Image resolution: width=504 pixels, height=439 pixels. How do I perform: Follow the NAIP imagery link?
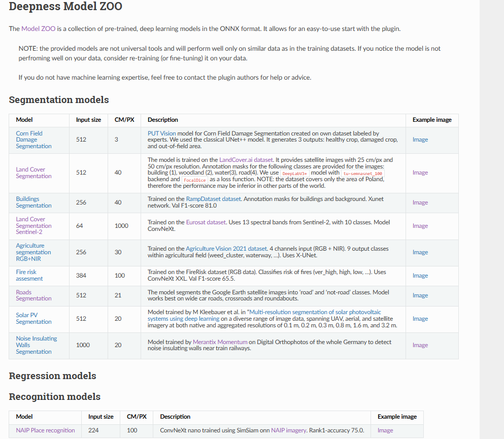point(288,430)
